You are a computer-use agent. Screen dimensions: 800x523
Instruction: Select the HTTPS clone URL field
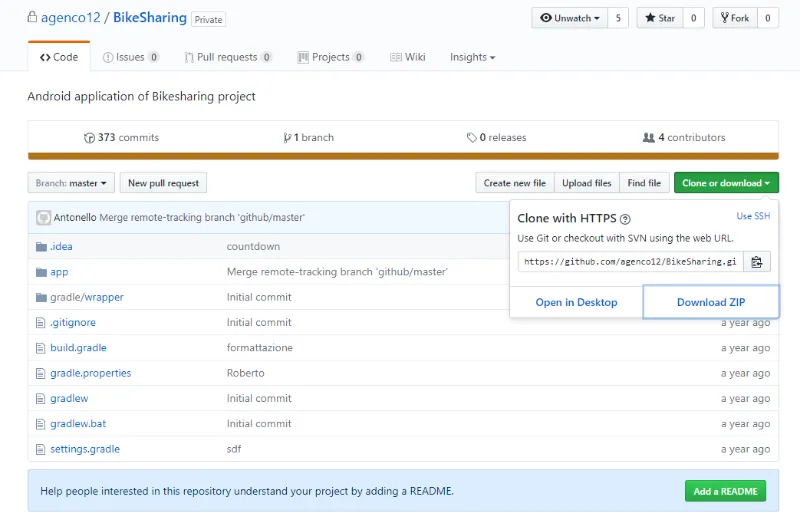630,262
